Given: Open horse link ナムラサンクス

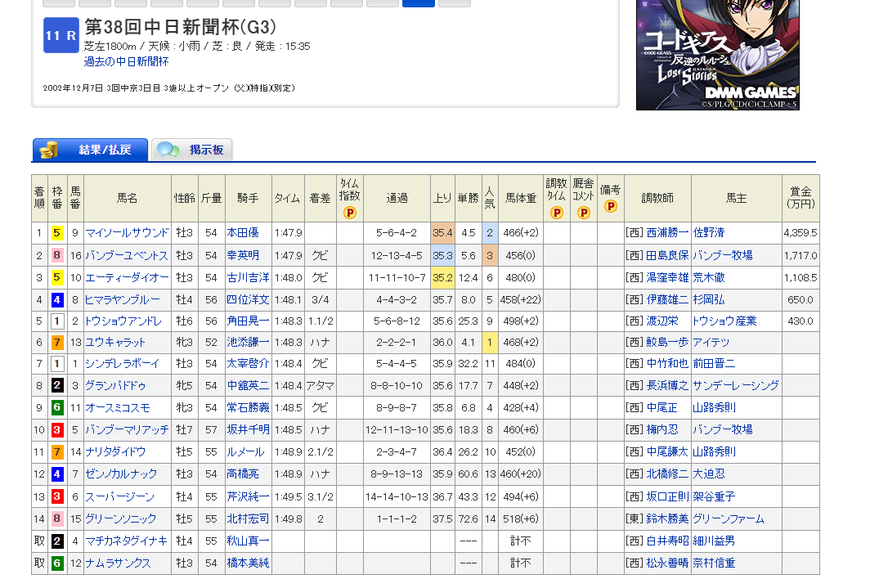Looking at the screenshot, I should coord(118,563).
